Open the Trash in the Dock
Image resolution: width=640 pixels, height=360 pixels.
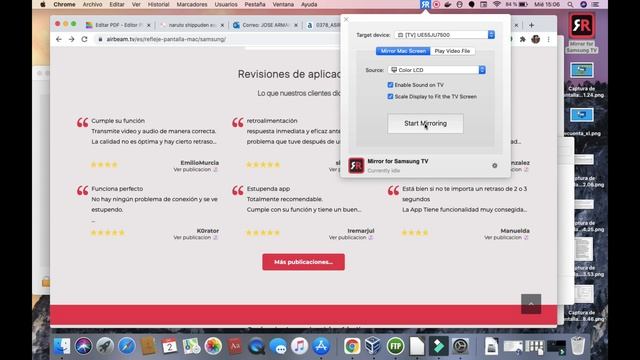[x=578, y=346]
